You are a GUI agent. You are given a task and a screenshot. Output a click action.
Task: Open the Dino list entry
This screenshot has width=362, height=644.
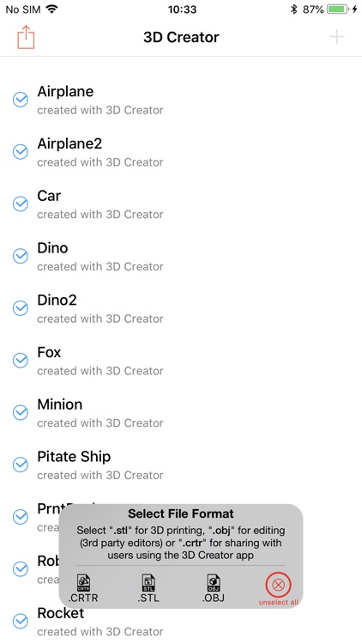pyautogui.click(x=181, y=256)
